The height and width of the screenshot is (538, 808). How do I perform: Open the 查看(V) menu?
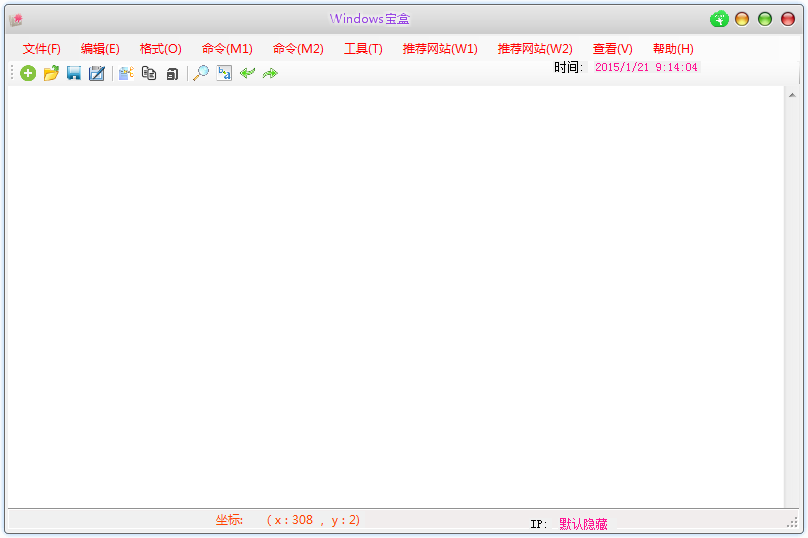pos(613,49)
